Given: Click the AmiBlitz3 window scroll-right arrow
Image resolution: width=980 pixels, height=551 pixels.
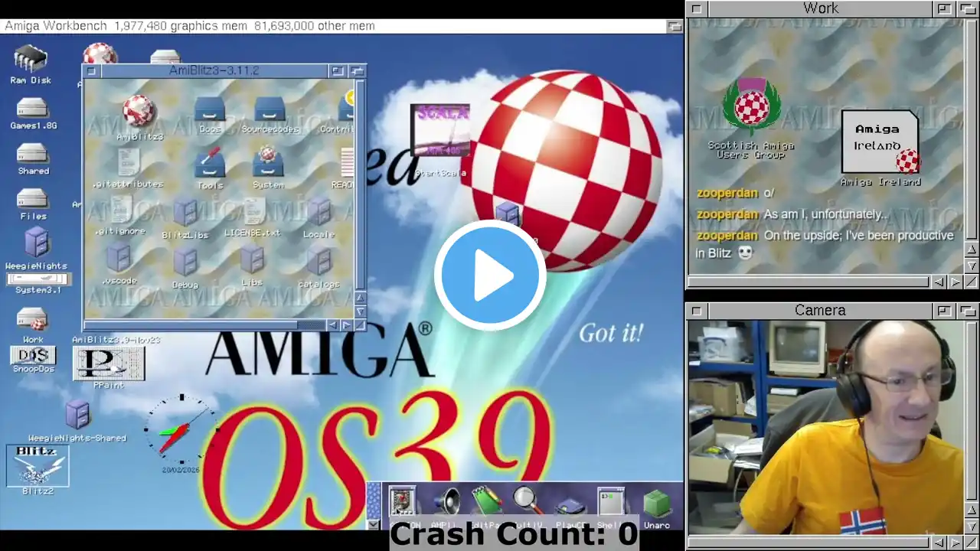Looking at the screenshot, I should [x=346, y=325].
